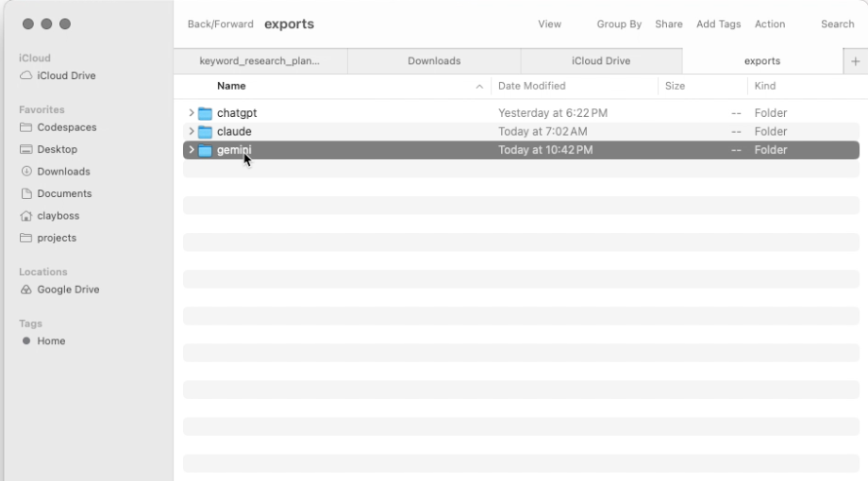Sort by the Kind column header
Image resolution: width=868 pixels, height=481 pixels.
tap(765, 86)
